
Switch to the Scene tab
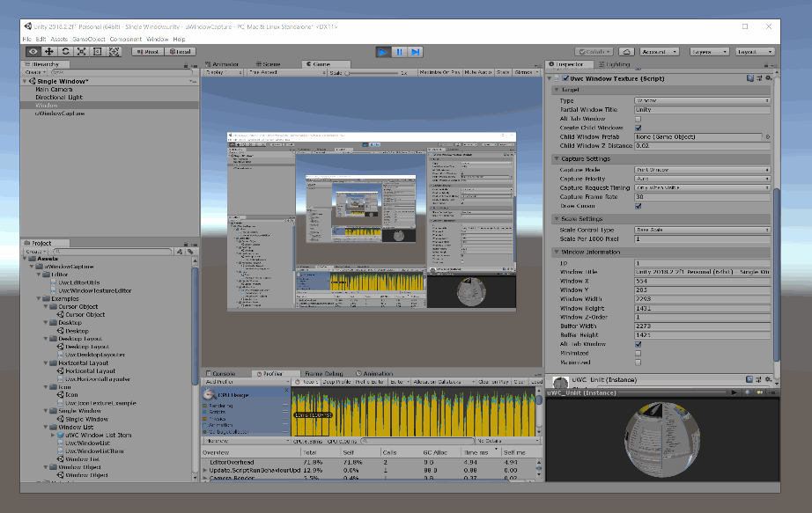268,64
